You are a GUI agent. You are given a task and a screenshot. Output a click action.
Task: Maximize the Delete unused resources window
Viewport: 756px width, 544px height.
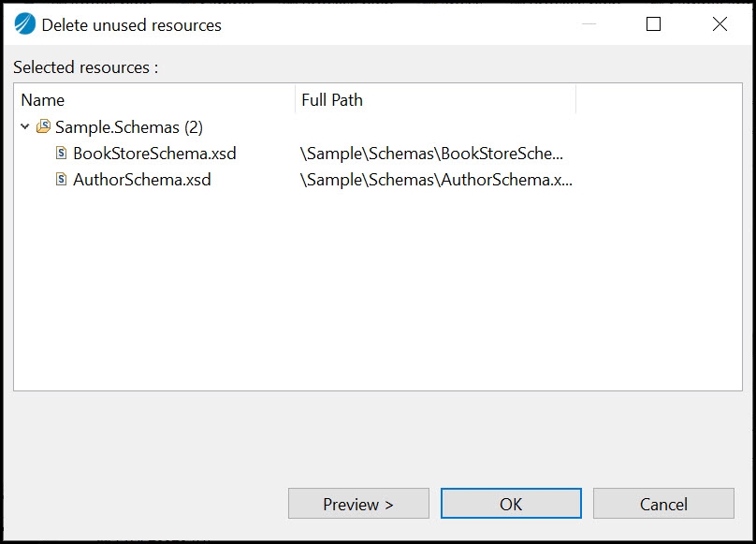654,25
